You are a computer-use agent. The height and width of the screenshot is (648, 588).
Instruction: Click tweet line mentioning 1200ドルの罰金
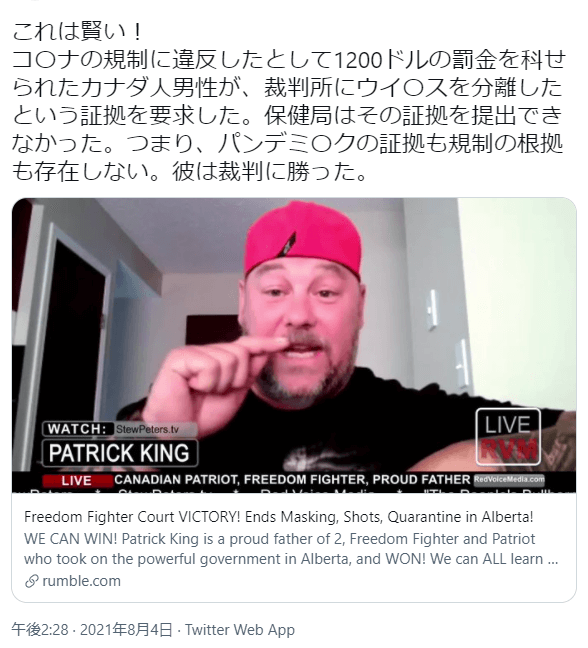[x=289, y=60]
